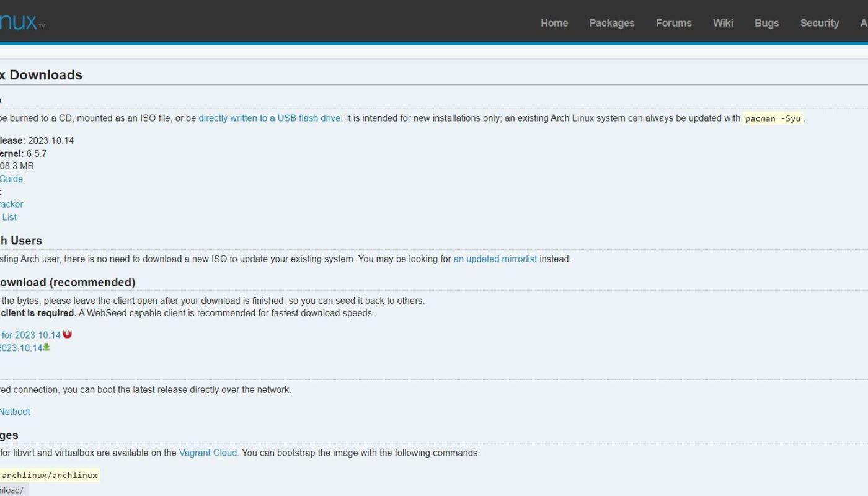The width and height of the screenshot is (868, 496).
Task: Click the green torrent download icon
Action: (46, 347)
